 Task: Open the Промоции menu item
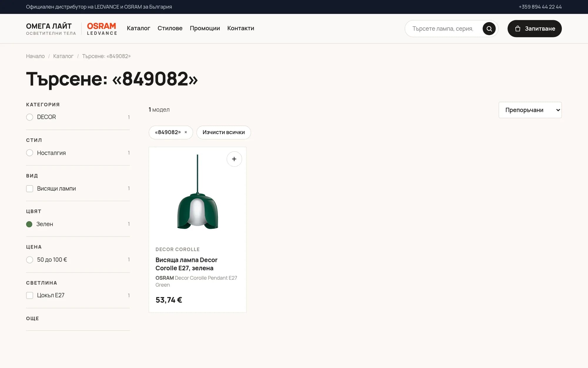[x=205, y=28]
